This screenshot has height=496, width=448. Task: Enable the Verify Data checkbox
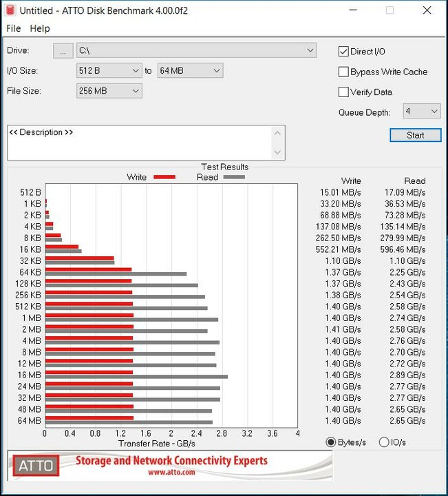pyautogui.click(x=343, y=92)
